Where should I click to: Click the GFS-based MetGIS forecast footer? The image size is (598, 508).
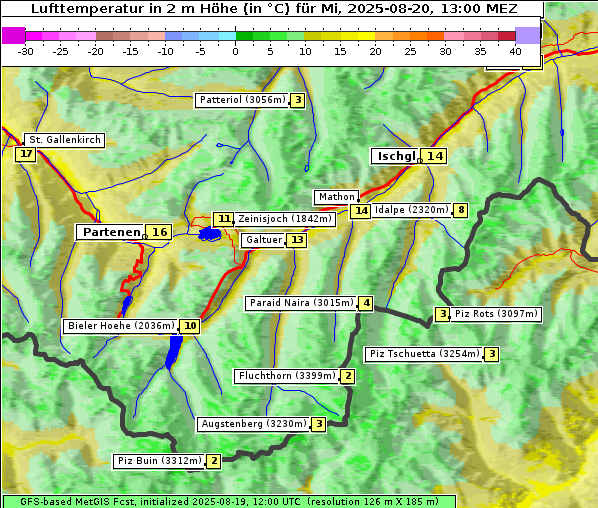click(229, 502)
